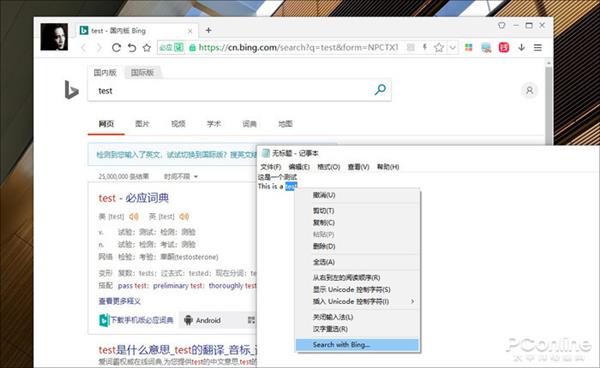Click the 'preliminary test' collocation link
Viewport: 600px width, 368px height.
tap(178, 286)
